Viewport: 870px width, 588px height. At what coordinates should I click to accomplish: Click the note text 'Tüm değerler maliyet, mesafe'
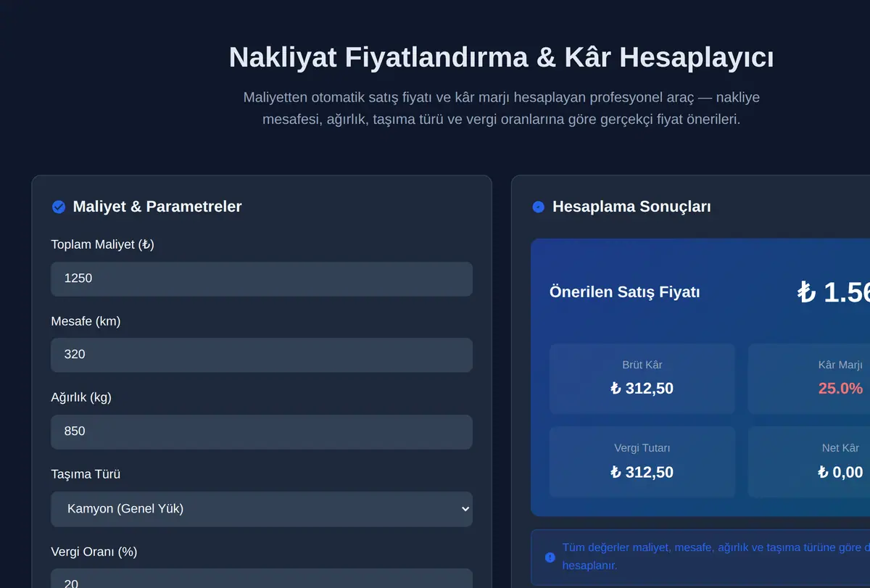tap(716, 556)
